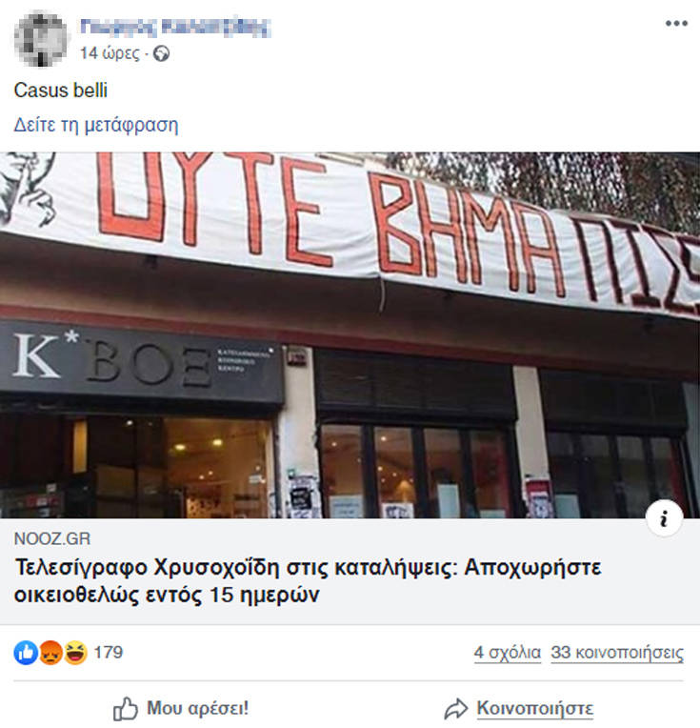Click the angry face reaction icon

point(50,653)
